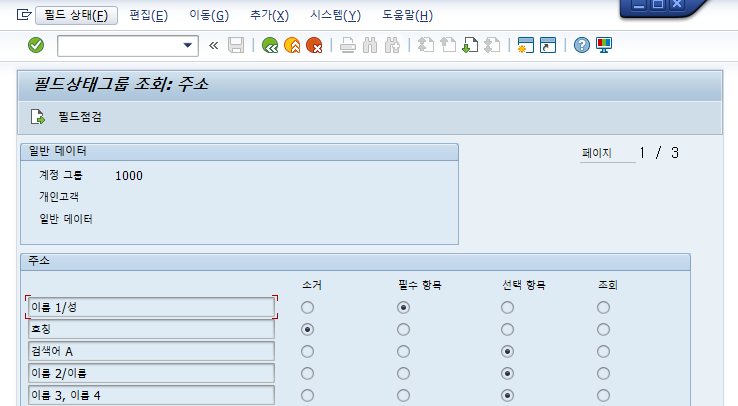Click the 개인고객 text
The height and width of the screenshot is (406, 738).
click(59, 197)
